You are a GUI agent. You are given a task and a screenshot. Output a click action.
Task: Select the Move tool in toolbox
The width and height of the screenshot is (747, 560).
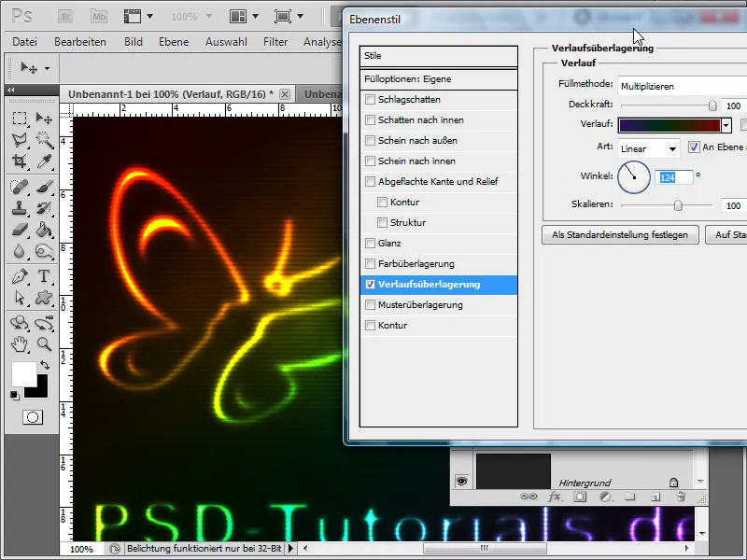(44, 118)
